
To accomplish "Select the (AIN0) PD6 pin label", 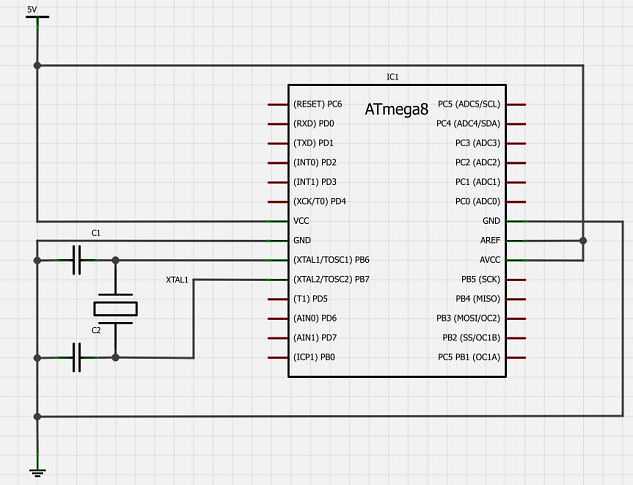I will 314,318.
